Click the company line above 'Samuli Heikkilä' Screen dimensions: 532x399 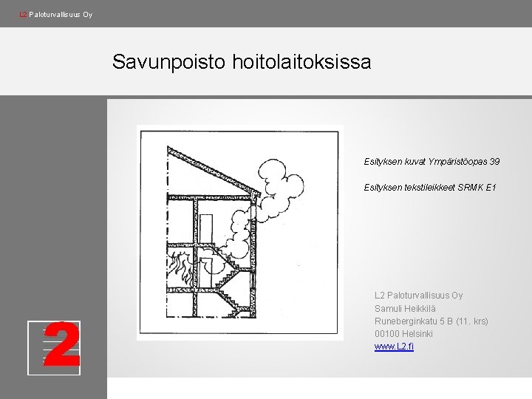pos(419,295)
